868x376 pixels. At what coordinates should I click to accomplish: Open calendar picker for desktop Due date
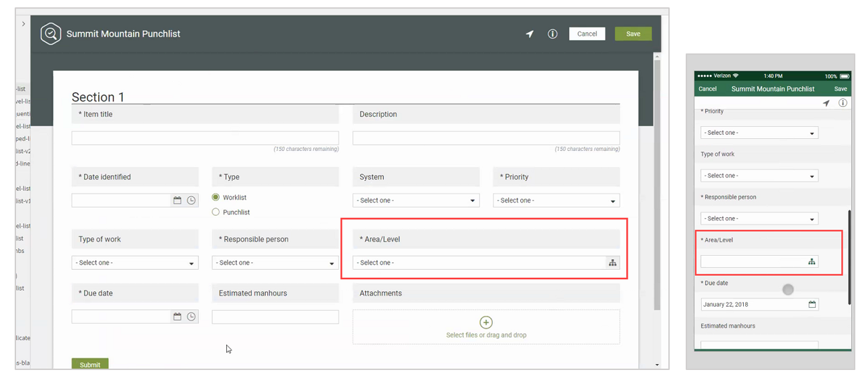pos(177,317)
